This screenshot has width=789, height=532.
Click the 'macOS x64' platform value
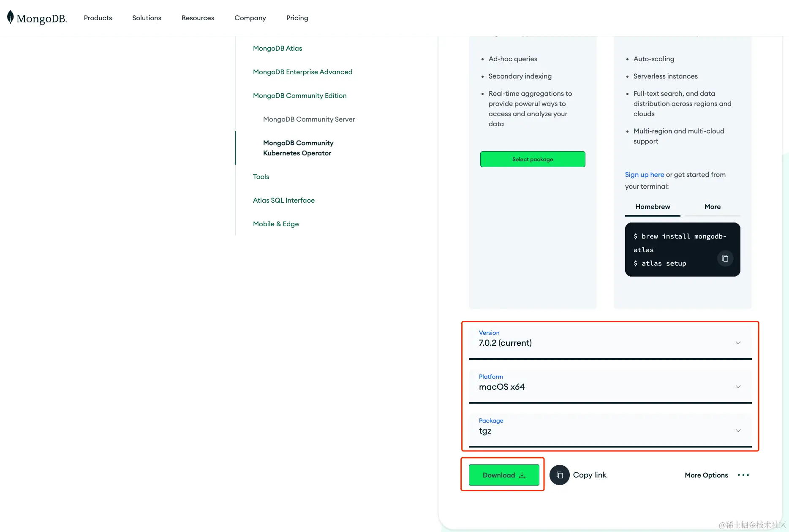pos(502,387)
